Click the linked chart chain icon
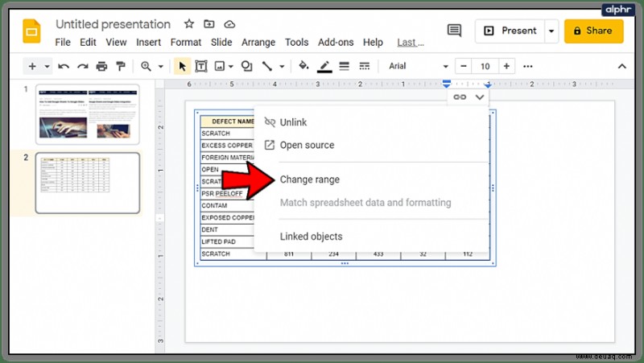Viewport: 644px width, 363px height. (460, 97)
